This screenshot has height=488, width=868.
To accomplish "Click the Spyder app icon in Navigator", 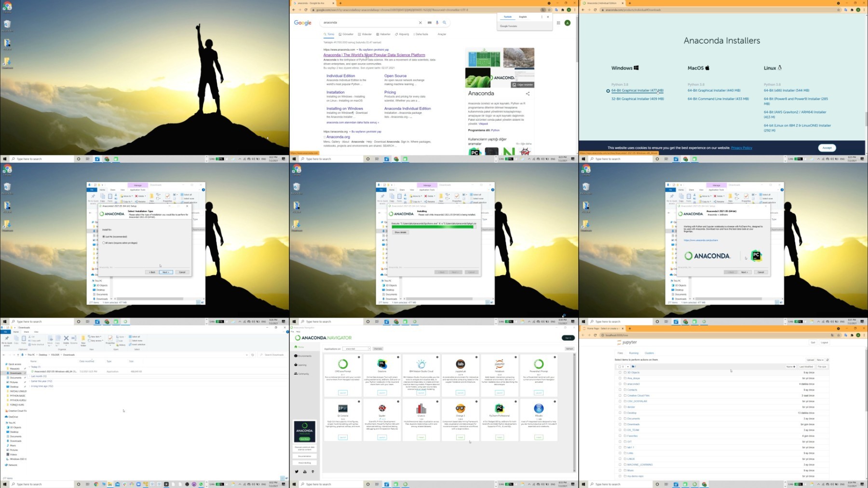I will 382,408.
